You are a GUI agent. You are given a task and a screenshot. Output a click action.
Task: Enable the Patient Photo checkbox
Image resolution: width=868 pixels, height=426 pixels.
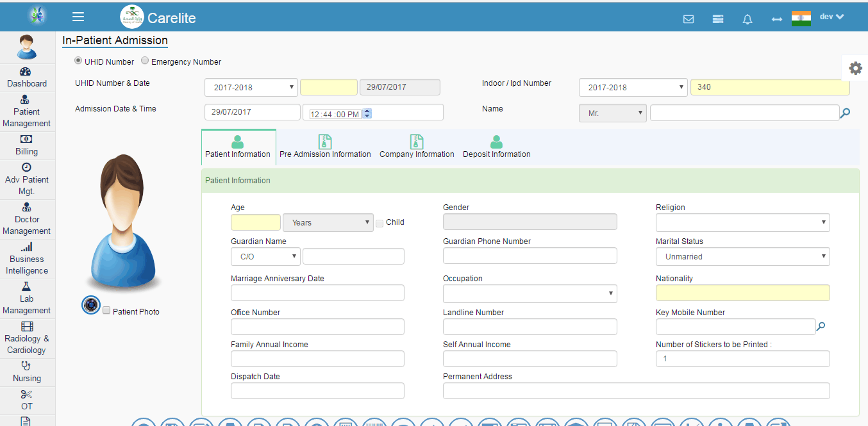(106, 310)
